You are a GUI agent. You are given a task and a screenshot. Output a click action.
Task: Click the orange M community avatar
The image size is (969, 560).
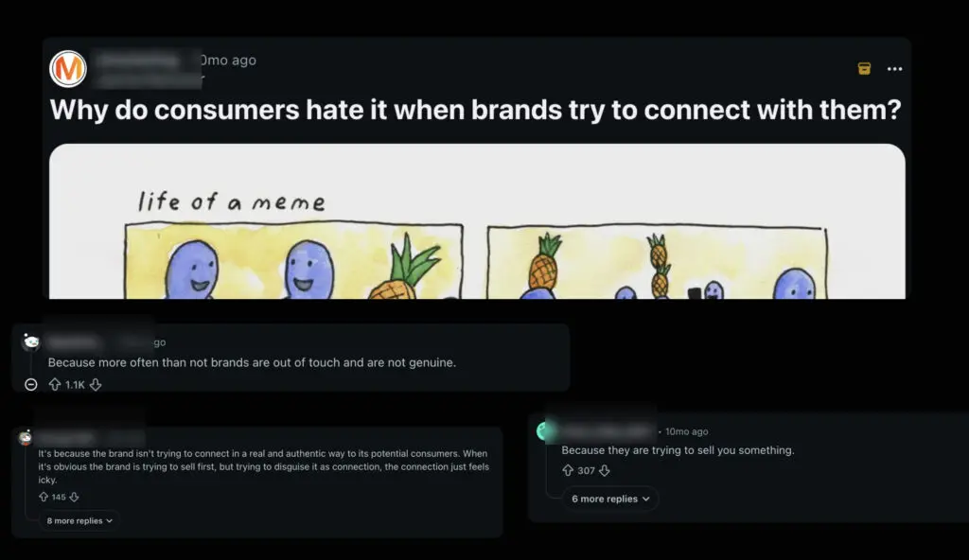pyautogui.click(x=68, y=68)
